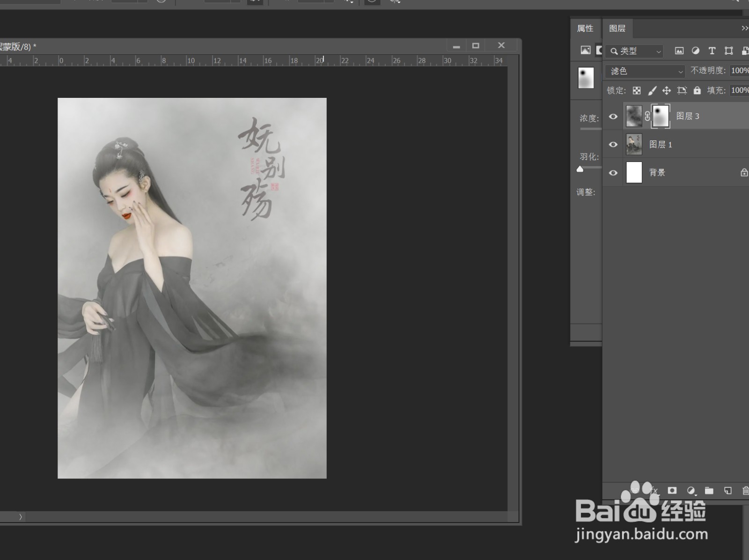Image resolution: width=749 pixels, height=560 pixels.
Task: Click the lock icon on 背景 layer
Action: pyautogui.click(x=744, y=172)
